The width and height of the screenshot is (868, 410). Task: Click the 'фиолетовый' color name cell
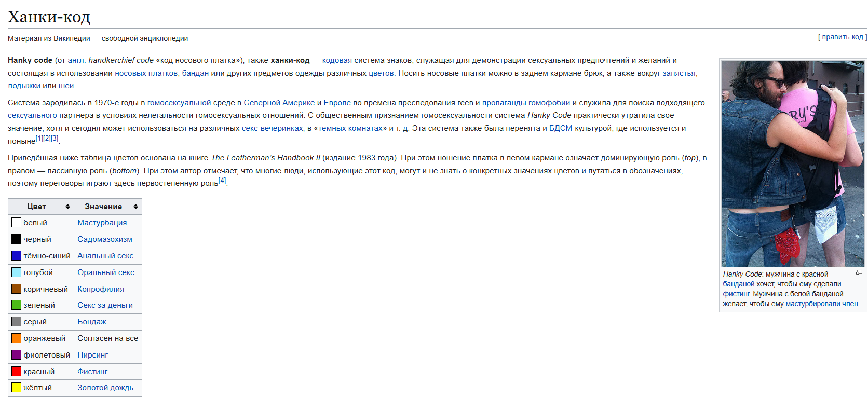(x=41, y=355)
